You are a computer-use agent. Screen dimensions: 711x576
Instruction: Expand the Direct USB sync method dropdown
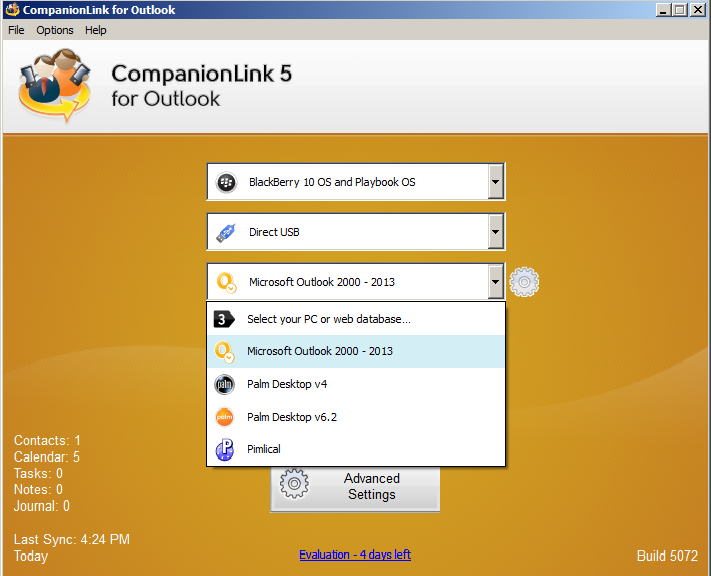click(495, 232)
